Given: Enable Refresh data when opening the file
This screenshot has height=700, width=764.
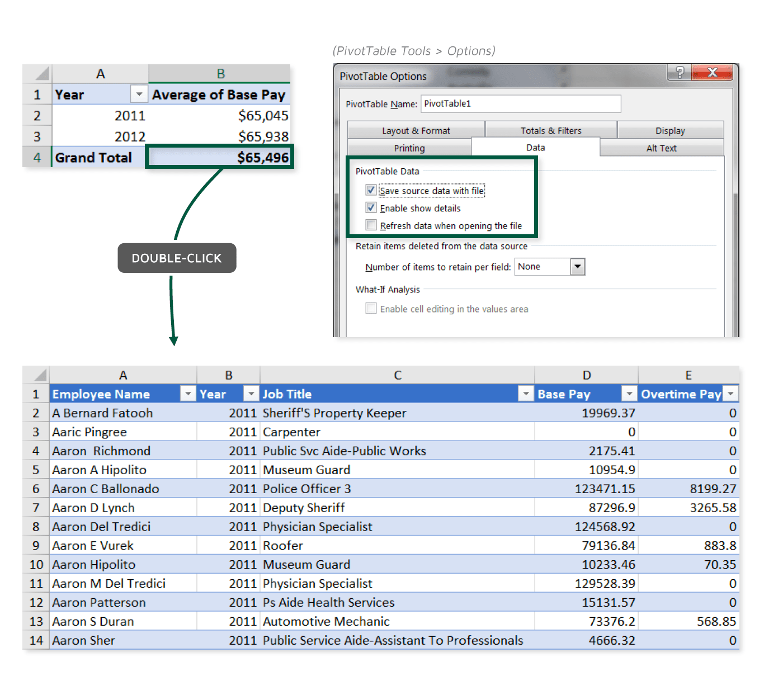Looking at the screenshot, I should click(x=371, y=225).
